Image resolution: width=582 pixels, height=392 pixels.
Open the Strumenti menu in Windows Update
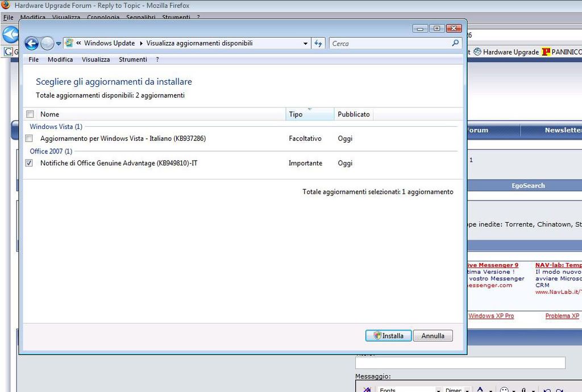point(132,60)
